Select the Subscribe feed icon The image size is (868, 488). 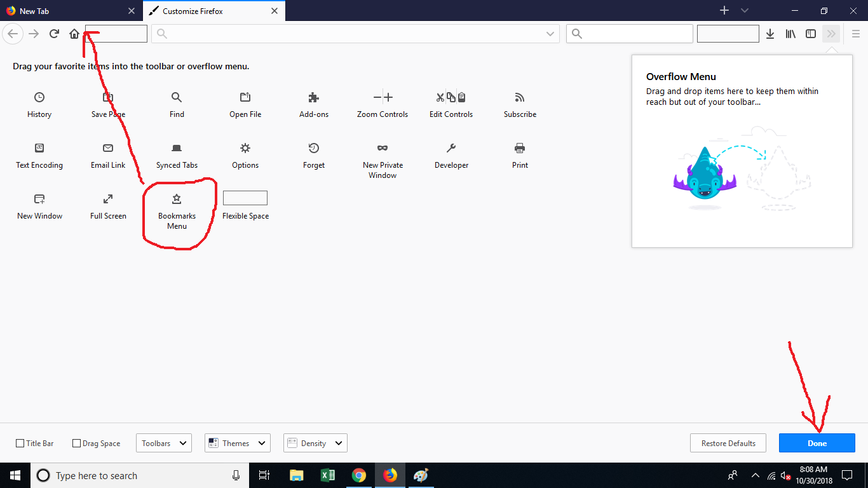[520, 97]
